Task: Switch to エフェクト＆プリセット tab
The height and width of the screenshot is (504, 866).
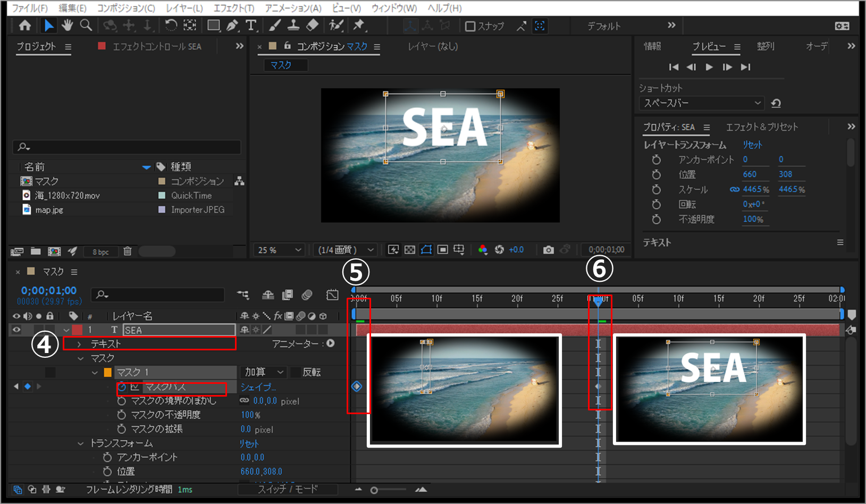Action: [x=761, y=127]
